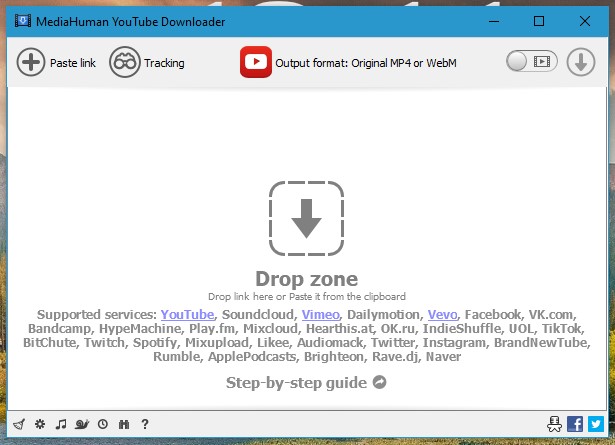Viewport: 615px width, 445px height.
Task: Open settings with the gear icon
Action: coord(40,424)
